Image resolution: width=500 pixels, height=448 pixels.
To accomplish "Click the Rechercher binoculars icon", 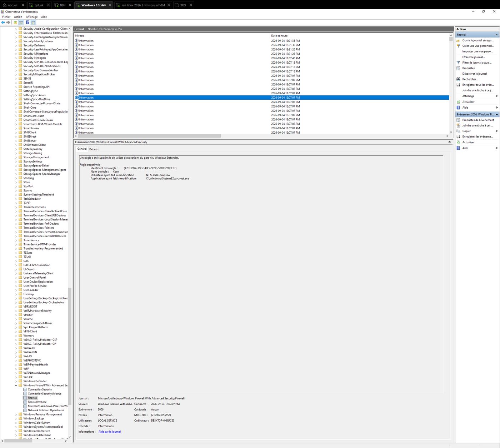I will pos(459,79).
